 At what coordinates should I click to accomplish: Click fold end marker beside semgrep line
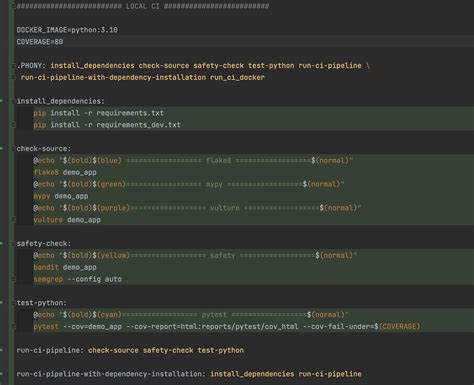pos(14,279)
